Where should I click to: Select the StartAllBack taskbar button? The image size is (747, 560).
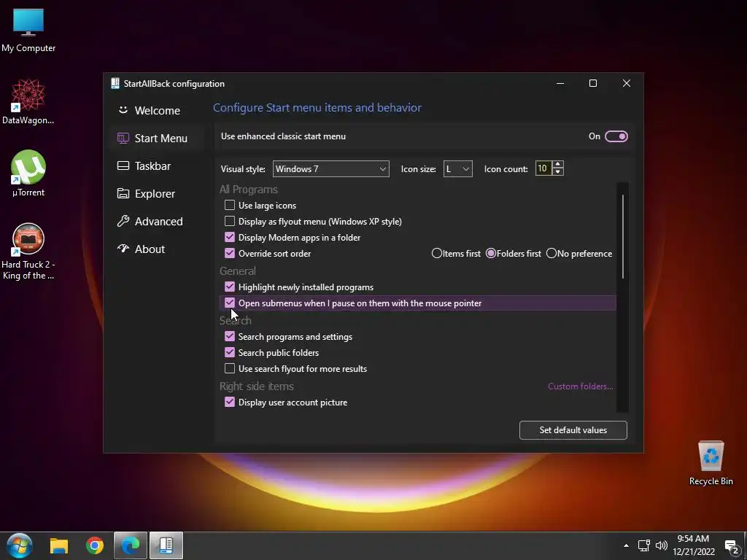pyautogui.click(x=166, y=545)
